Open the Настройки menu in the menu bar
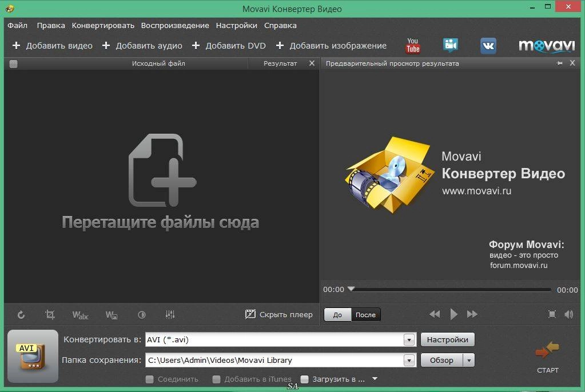Screen dimensions: 585x392 (x=237, y=25)
